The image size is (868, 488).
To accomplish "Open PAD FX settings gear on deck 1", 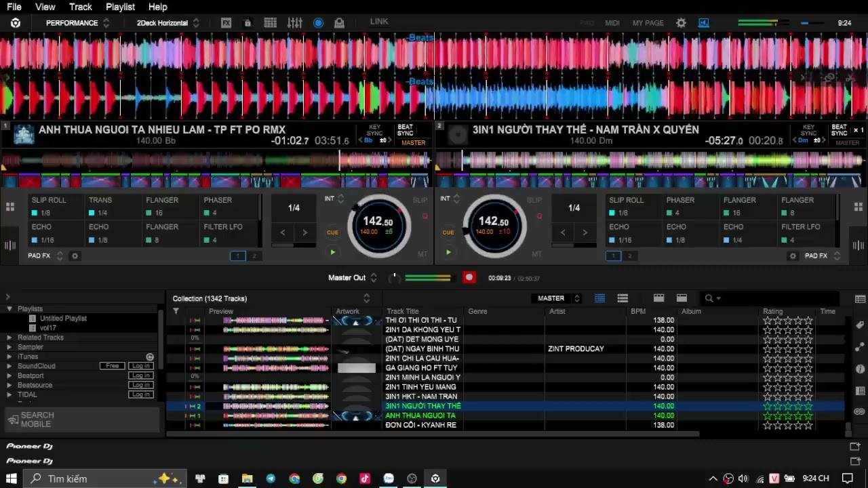I will [x=75, y=256].
